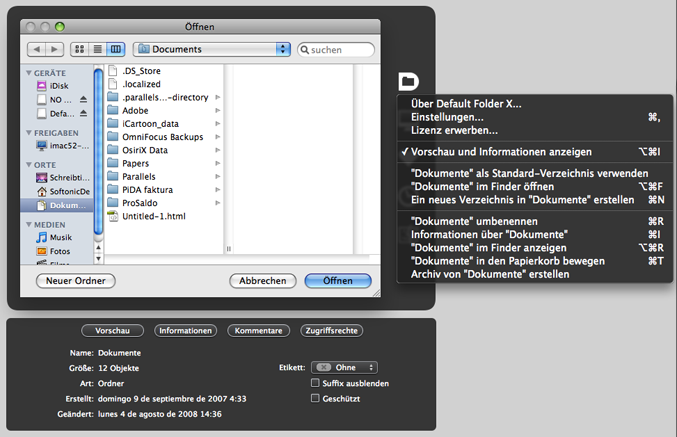Image resolution: width=677 pixels, height=437 pixels.
Task: Choose "Dokumente" als Standard-Verzeichnis verwenden
Action: click(535, 174)
